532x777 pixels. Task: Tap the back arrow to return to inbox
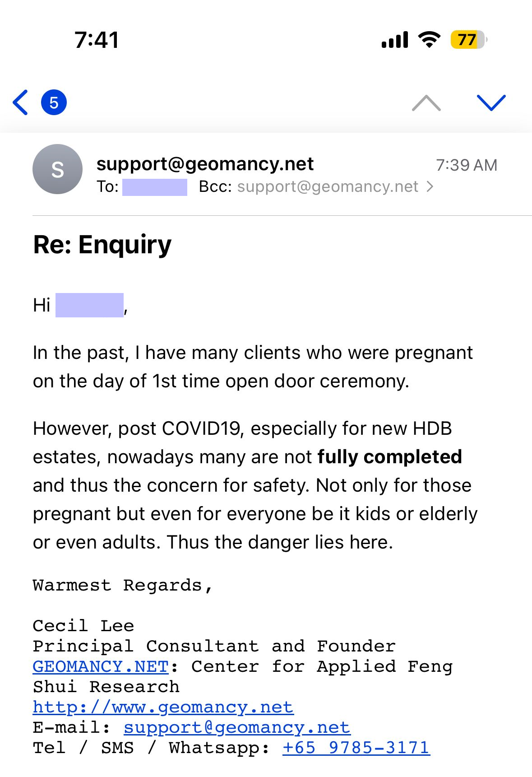(x=21, y=102)
